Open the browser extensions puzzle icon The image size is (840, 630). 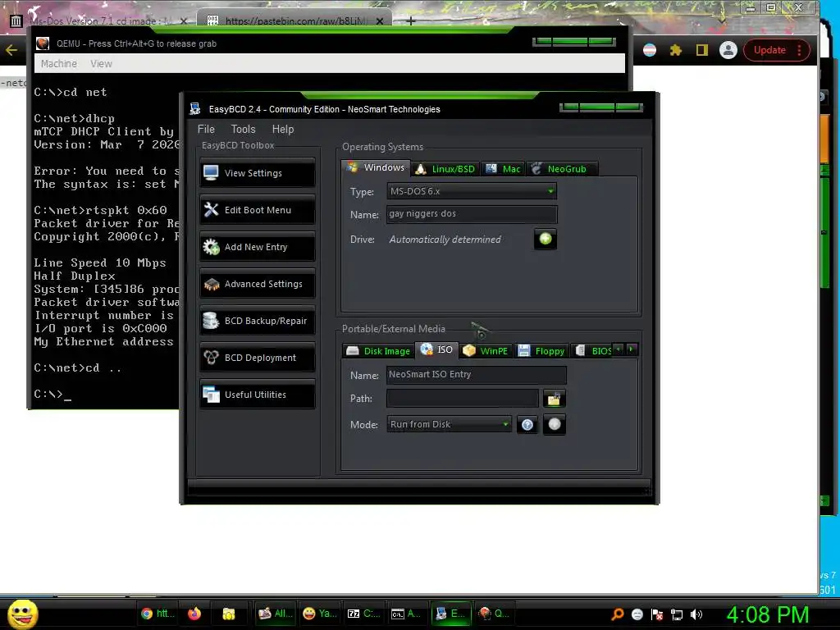click(676, 50)
